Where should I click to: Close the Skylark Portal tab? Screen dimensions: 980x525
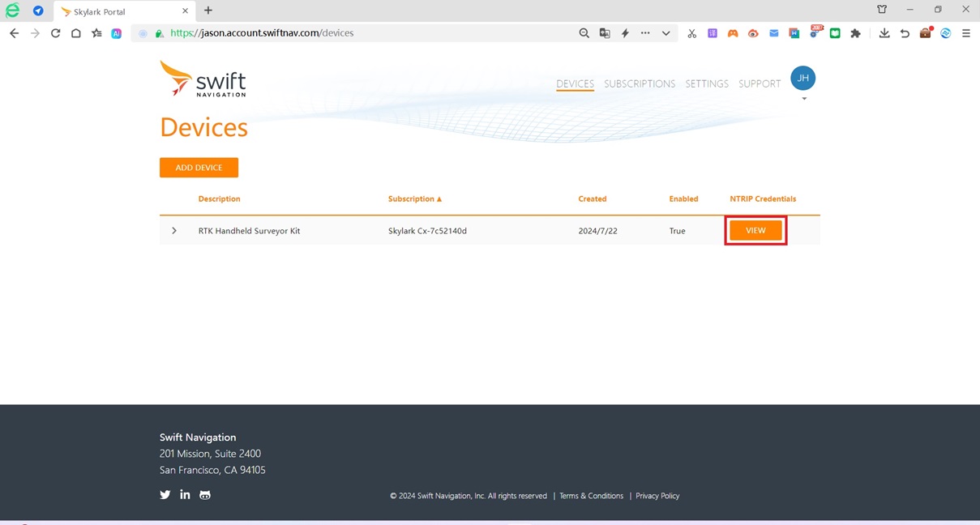point(186,11)
